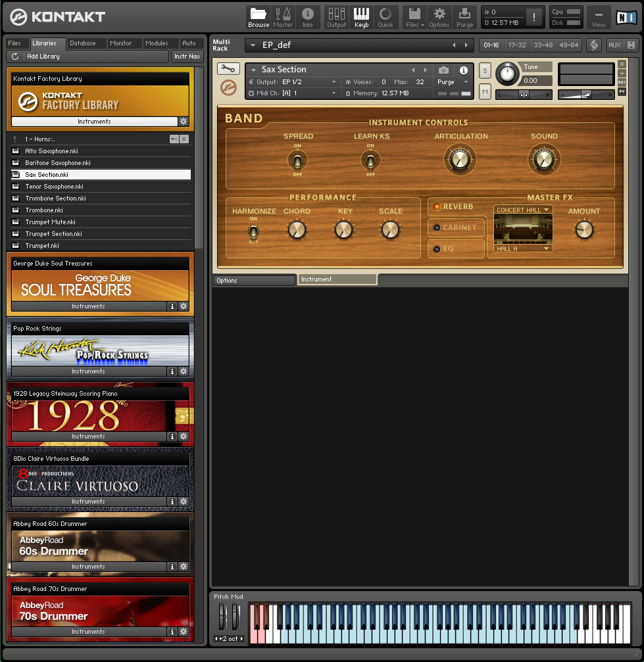The width and height of the screenshot is (644, 662).
Task: Select the Options tab below instrument
Action: [254, 280]
